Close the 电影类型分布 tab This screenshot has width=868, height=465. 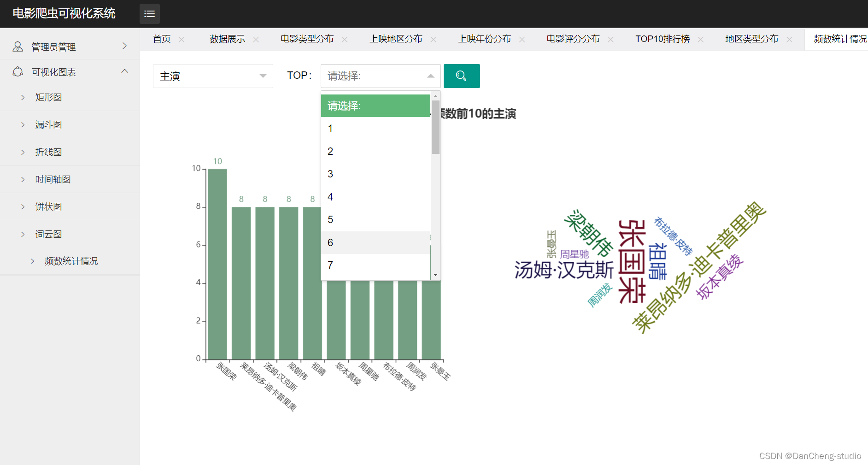click(345, 40)
